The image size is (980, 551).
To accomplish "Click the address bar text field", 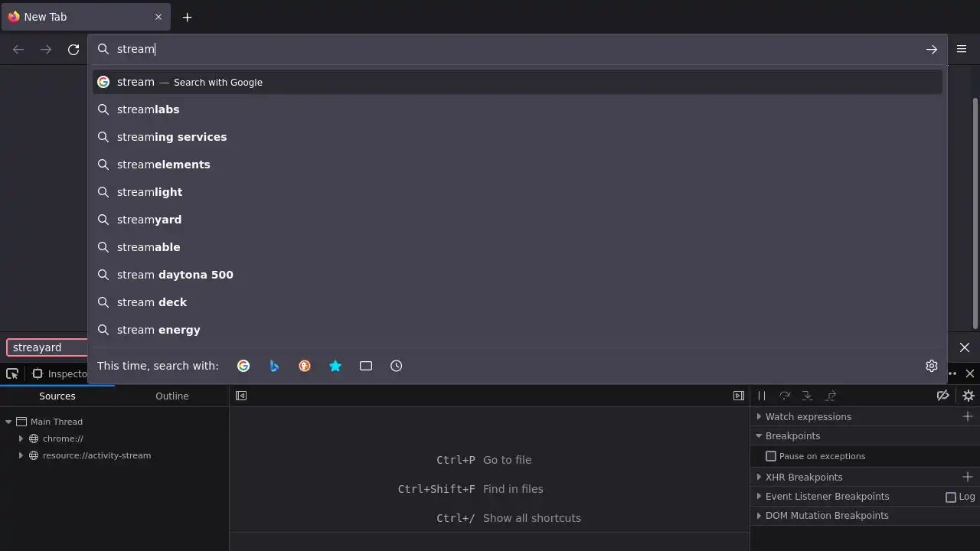I will (x=517, y=49).
